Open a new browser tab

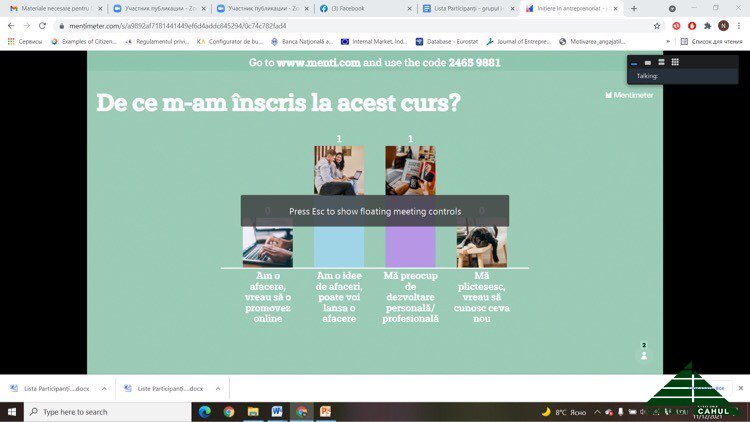(634, 8)
